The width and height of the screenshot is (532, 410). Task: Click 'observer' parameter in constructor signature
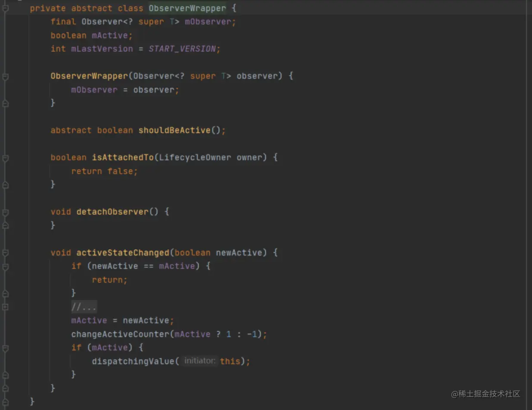coord(257,76)
